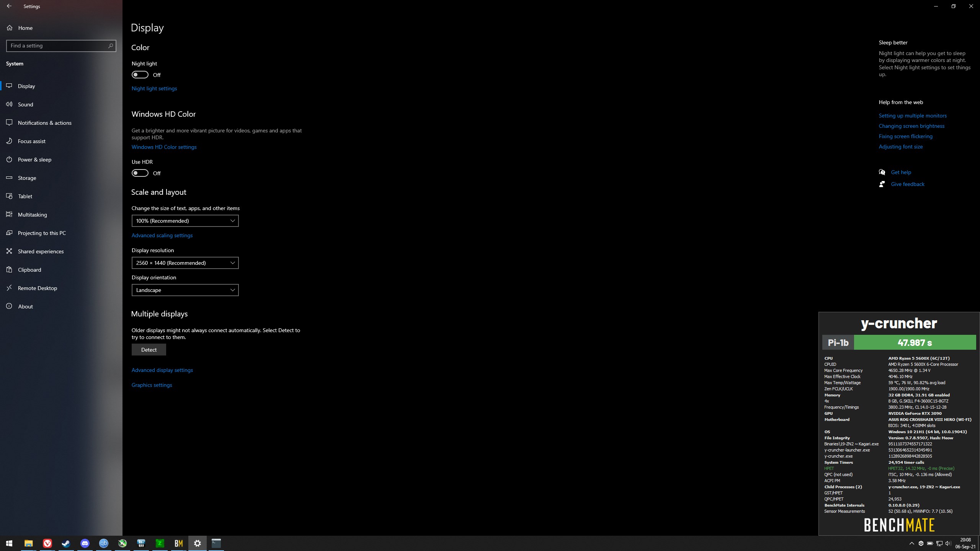Open the volume control in tray
Viewport: 980px width, 551px height.
point(948,543)
